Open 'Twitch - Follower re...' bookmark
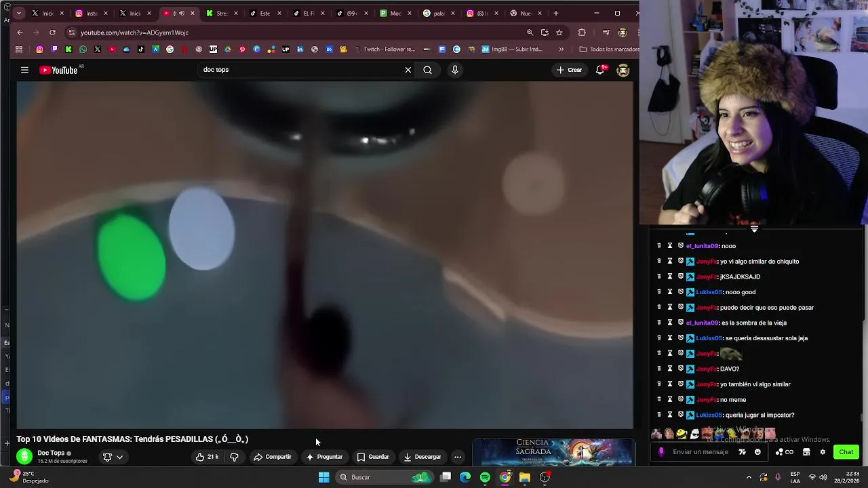This screenshot has height=488, width=868. (384, 49)
